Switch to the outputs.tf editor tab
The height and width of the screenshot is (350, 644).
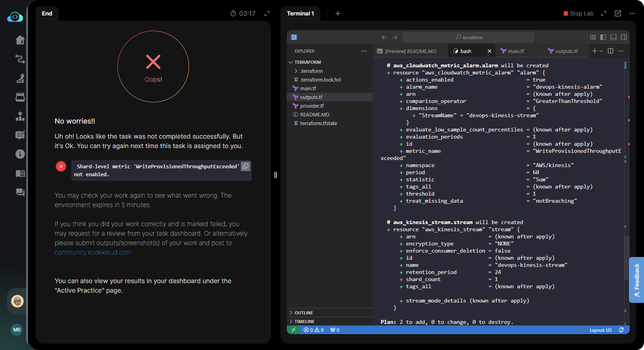pyautogui.click(x=566, y=51)
